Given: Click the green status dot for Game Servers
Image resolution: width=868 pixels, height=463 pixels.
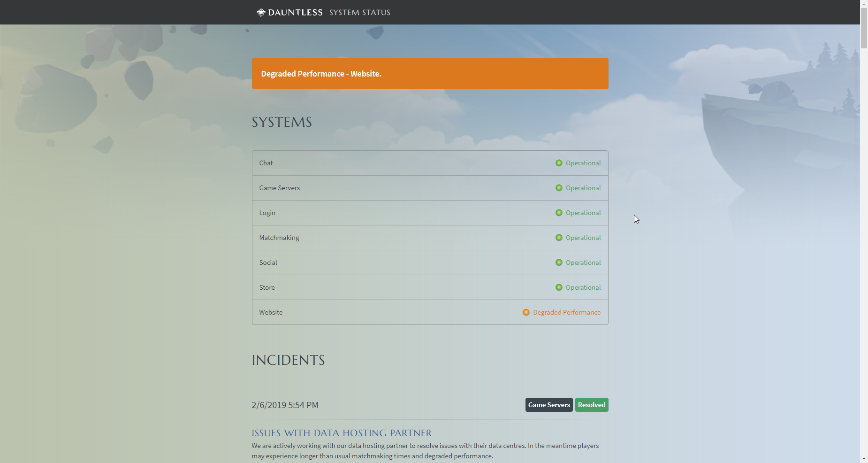Looking at the screenshot, I should point(559,188).
